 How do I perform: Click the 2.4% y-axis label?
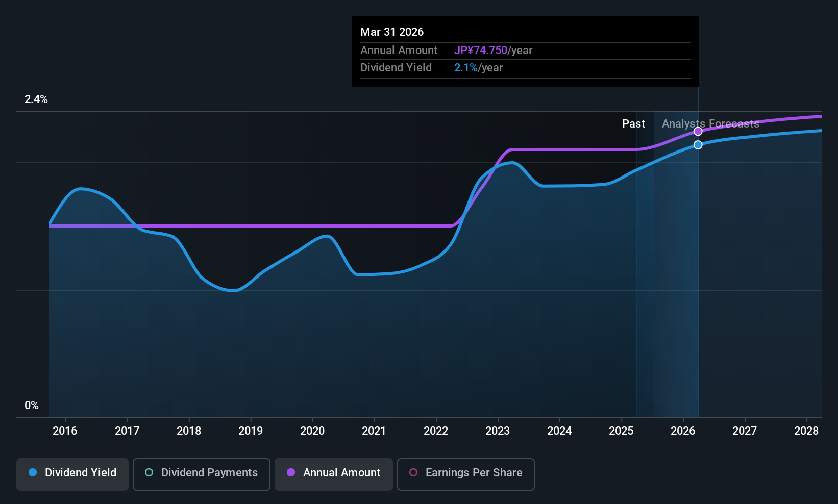click(36, 99)
